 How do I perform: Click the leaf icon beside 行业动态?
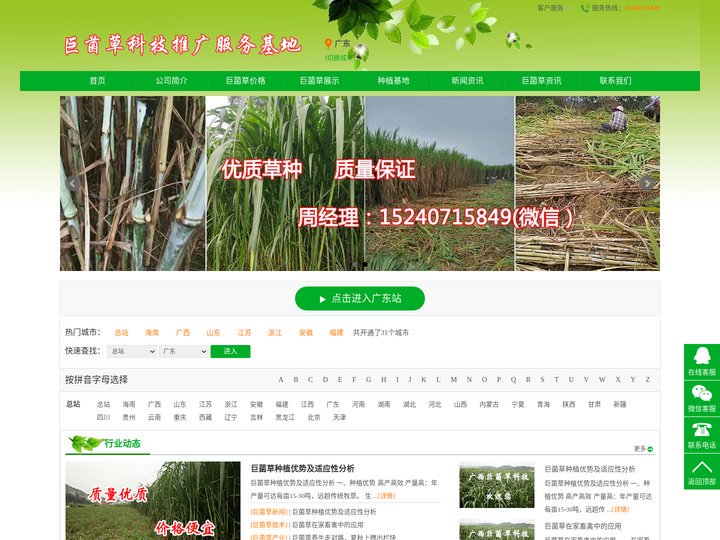[85, 444]
